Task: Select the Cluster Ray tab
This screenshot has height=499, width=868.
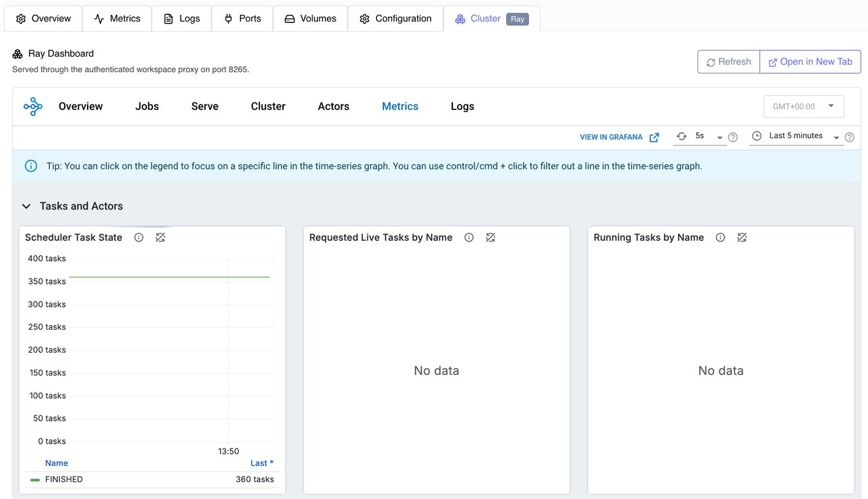Action: (x=492, y=19)
